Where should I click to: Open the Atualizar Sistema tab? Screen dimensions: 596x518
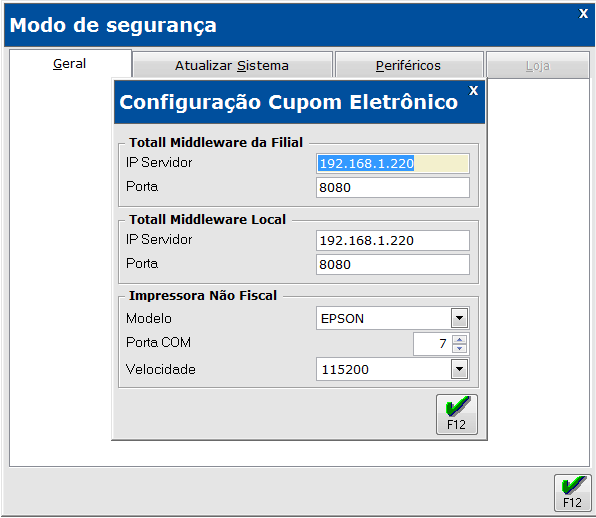232,65
